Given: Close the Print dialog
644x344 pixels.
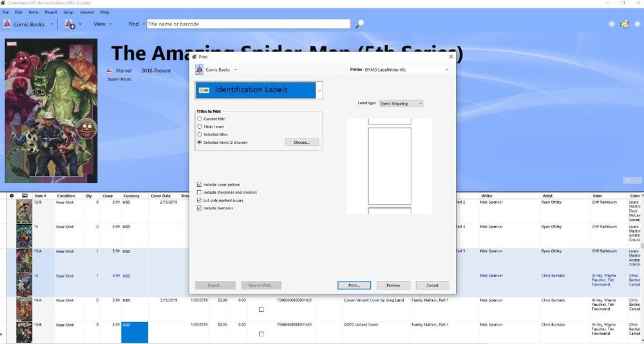Looking at the screenshot, I should coord(451,57).
